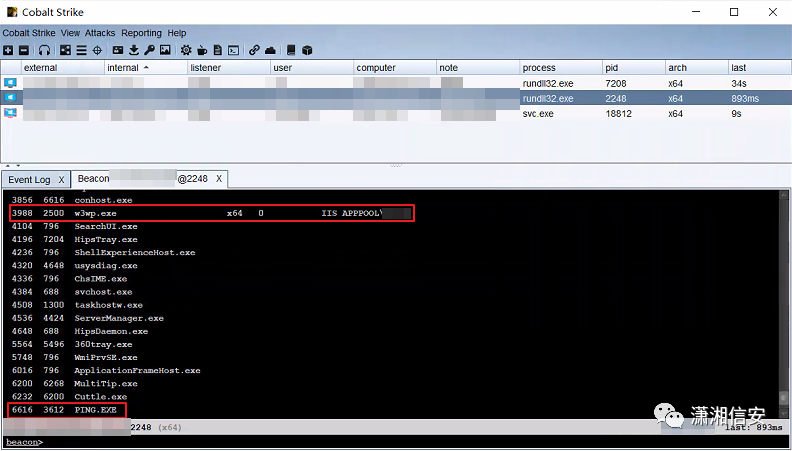Viewport: 792px width, 451px height.
Task: Sort sessions by pid column
Action: (x=634, y=68)
